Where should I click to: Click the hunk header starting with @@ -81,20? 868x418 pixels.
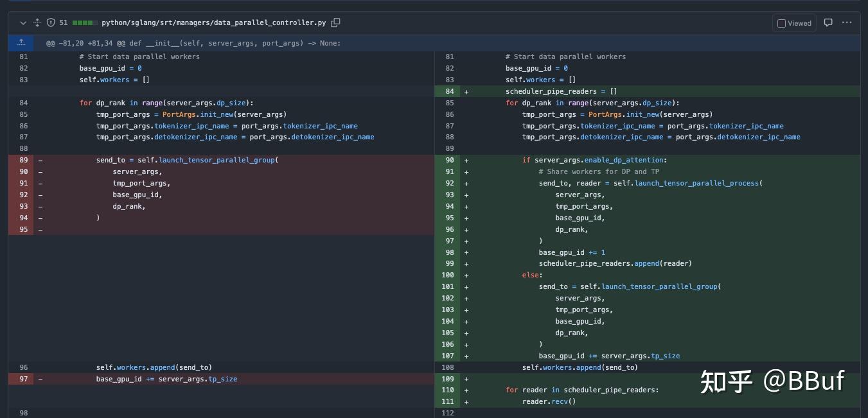point(193,44)
